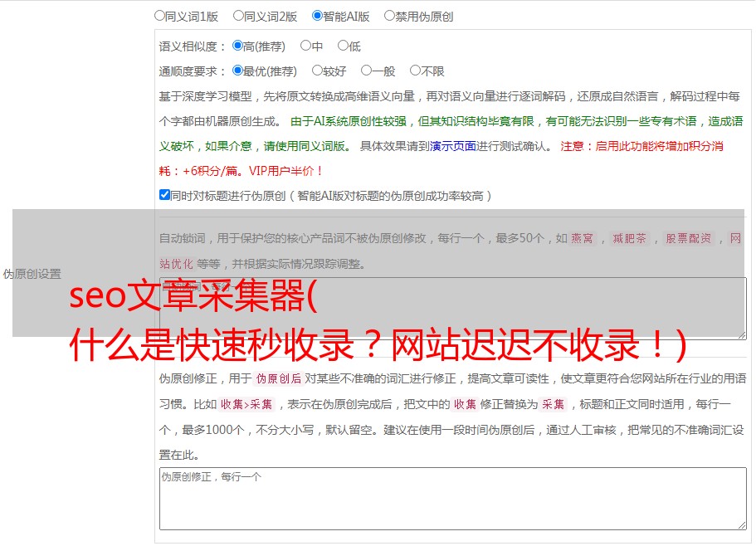The height and width of the screenshot is (546, 756).
Task: Click the 燕窝 example keyword
Action: point(582,238)
